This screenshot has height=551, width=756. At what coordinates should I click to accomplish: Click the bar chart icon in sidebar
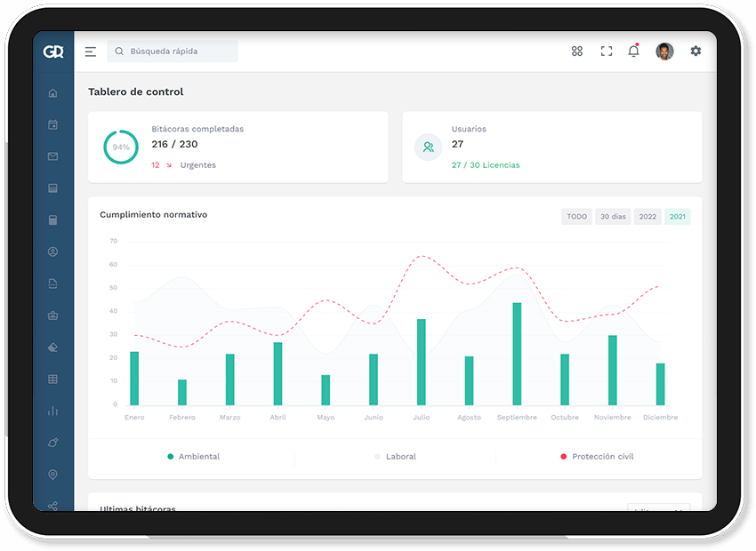coord(52,411)
